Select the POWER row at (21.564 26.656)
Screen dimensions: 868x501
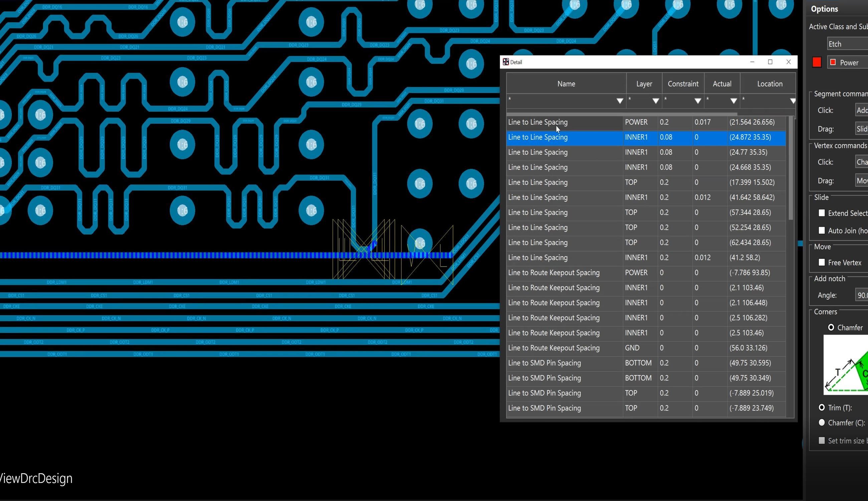click(x=646, y=122)
